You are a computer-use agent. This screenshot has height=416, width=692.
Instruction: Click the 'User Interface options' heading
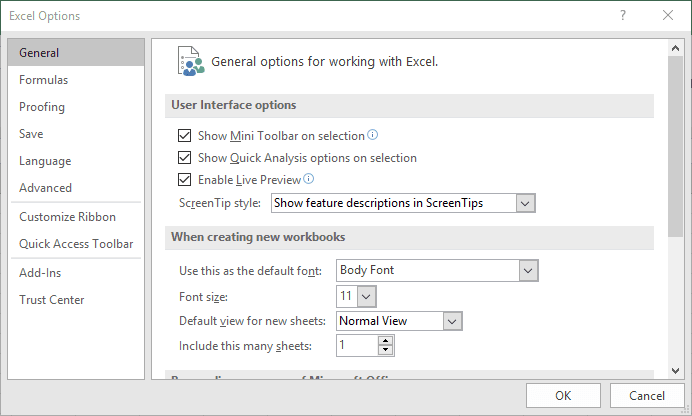[x=233, y=105]
